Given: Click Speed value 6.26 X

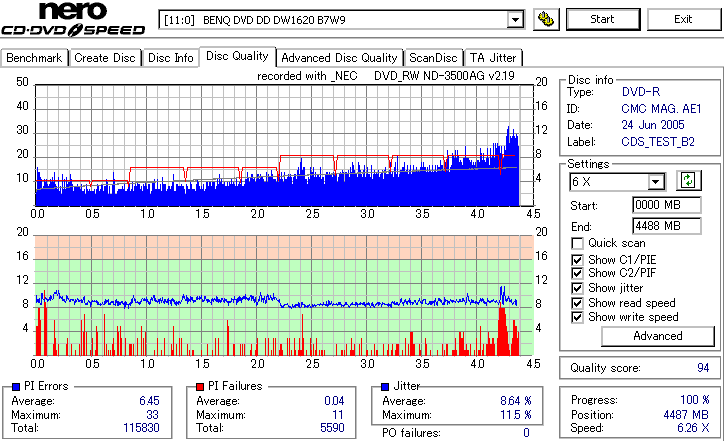Looking at the screenshot, I should (694, 428).
